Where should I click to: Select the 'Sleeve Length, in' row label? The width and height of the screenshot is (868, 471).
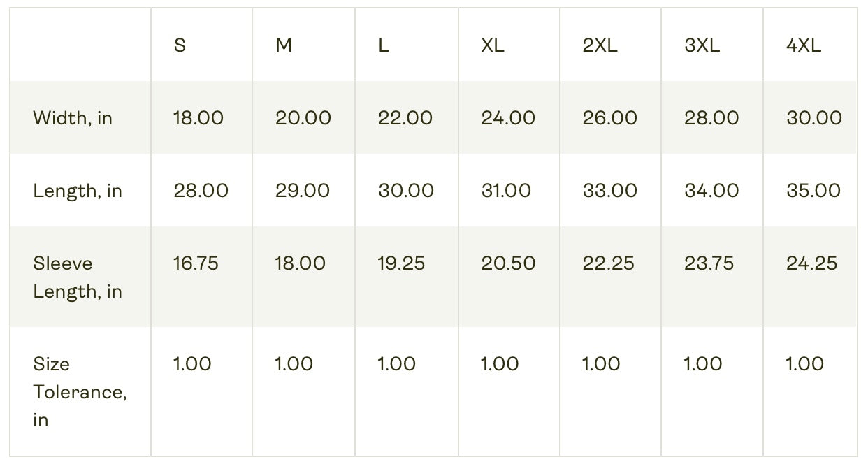click(x=78, y=277)
